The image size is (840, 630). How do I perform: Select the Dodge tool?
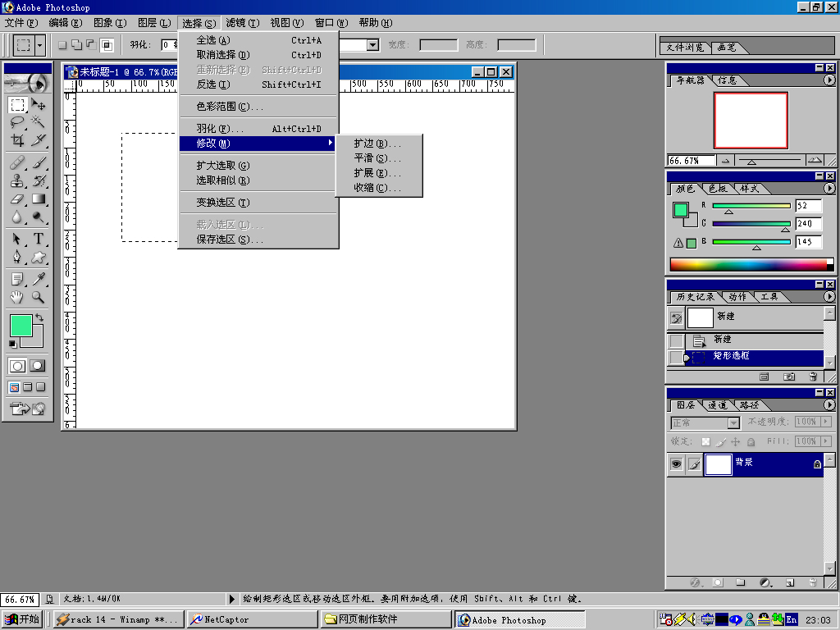pyautogui.click(x=38, y=217)
